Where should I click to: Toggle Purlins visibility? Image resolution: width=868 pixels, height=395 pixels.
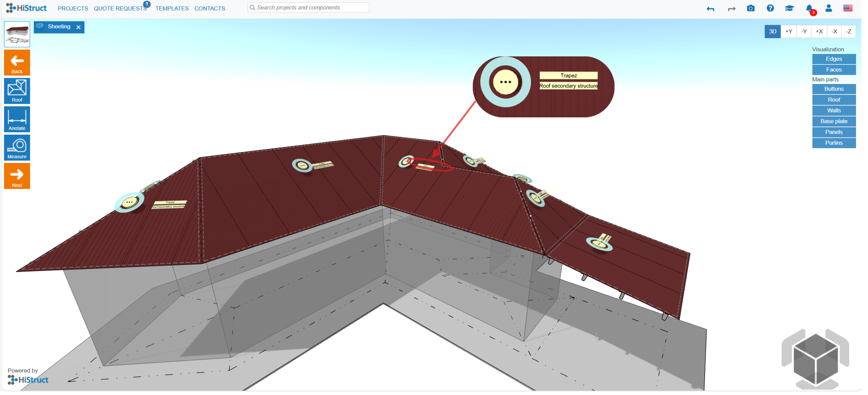coord(834,144)
